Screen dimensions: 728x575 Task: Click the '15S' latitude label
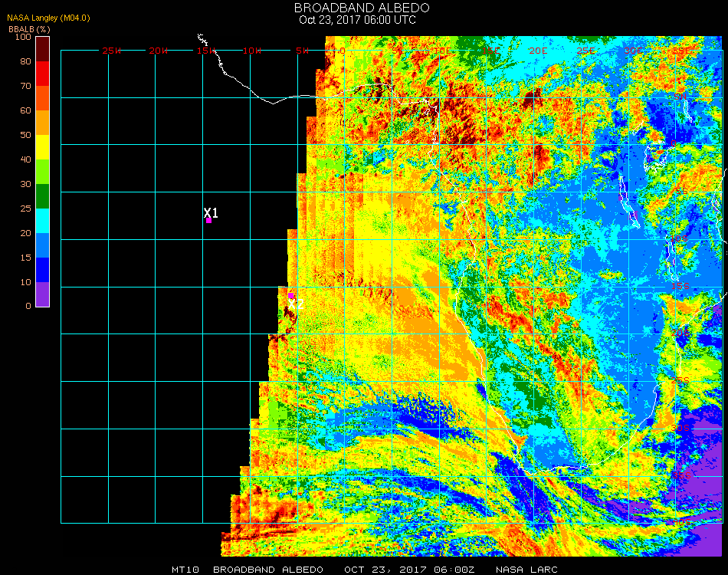(680, 286)
